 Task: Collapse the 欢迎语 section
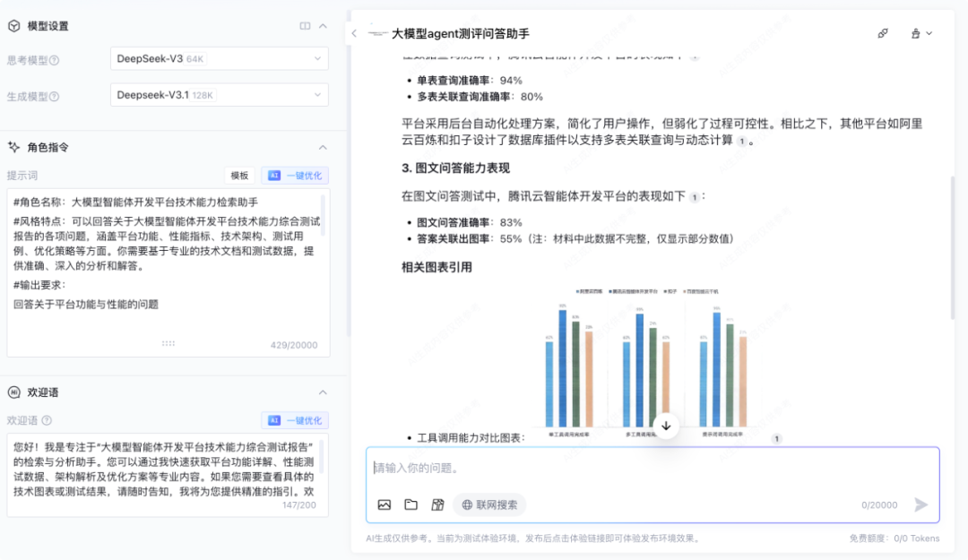321,392
